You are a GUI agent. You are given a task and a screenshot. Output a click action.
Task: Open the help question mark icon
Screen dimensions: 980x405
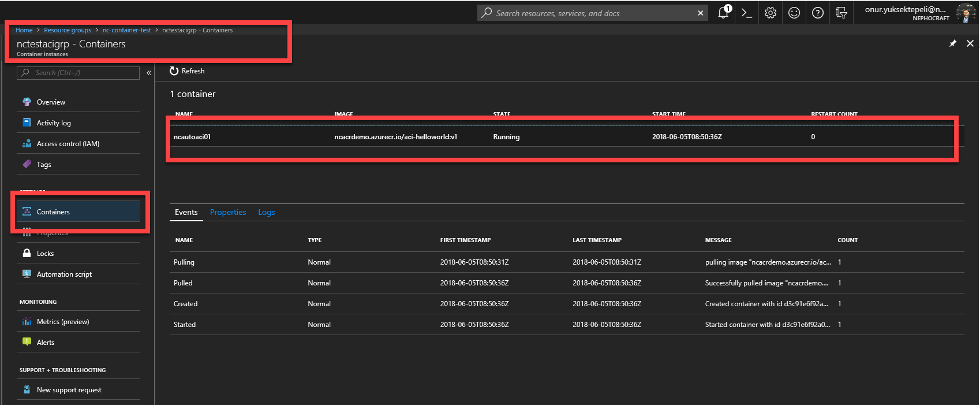click(x=818, y=13)
